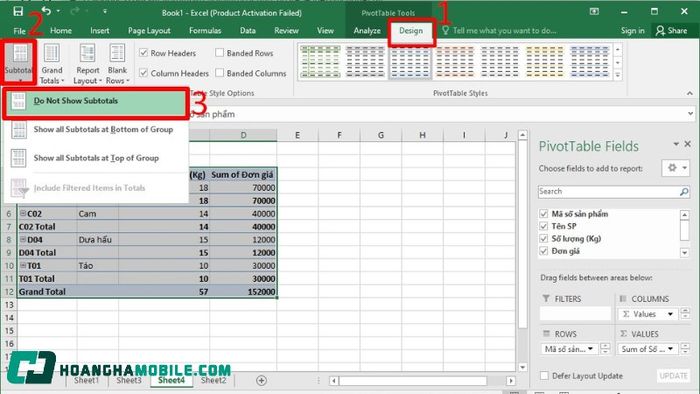The image size is (700, 394).
Task: Click the Save icon in quick access toolbar
Action: tap(18, 11)
